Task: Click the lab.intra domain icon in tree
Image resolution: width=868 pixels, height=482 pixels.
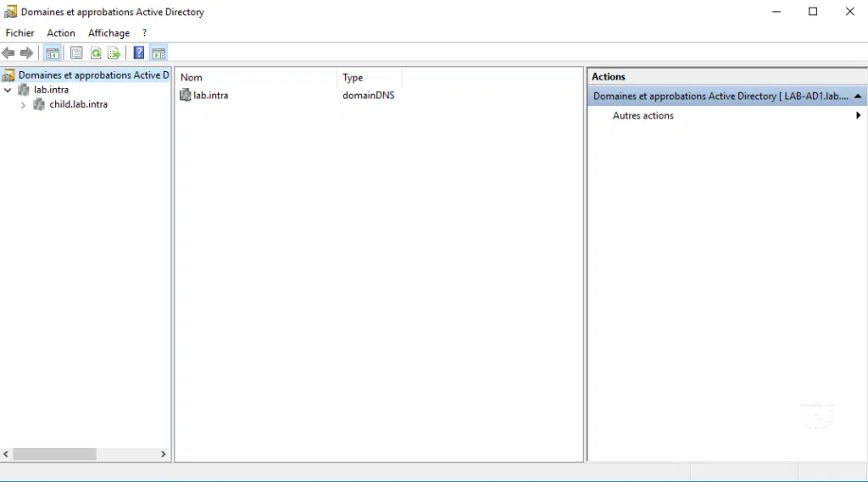Action: (24, 90)
